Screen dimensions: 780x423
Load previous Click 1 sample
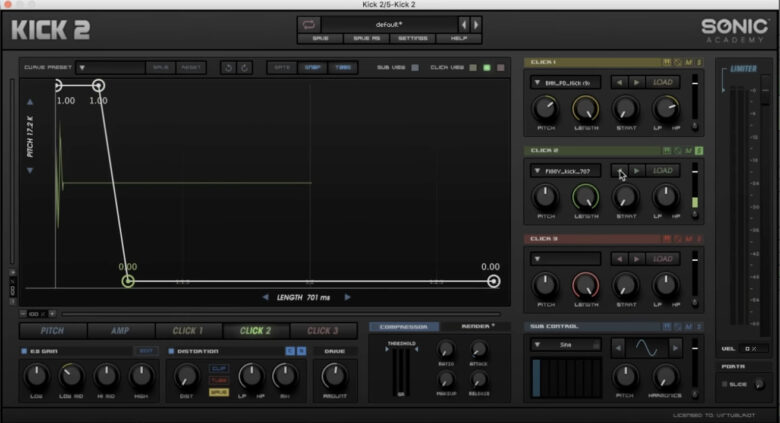(619, 82)
